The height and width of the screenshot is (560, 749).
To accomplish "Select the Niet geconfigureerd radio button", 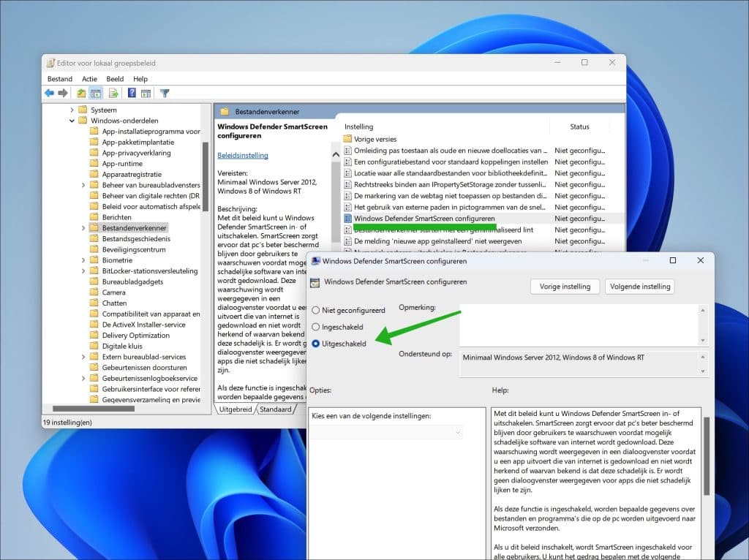I will coord(315,310).
